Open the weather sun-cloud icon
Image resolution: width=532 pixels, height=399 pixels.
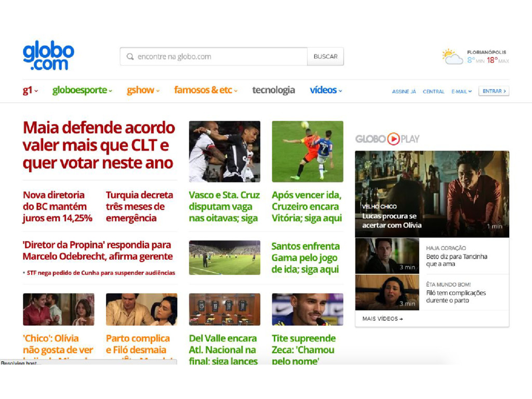(453, 57)
